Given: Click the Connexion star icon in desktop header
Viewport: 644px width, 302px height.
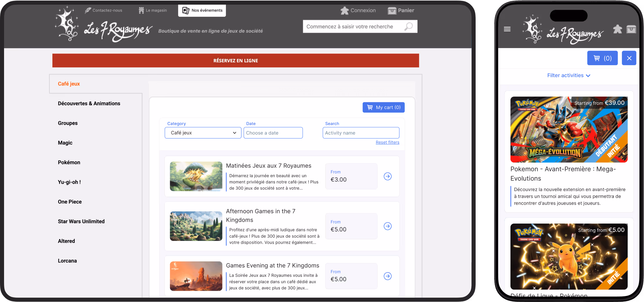Looking at the screenshot, I should pyautogui.click(x=345, y=11).
